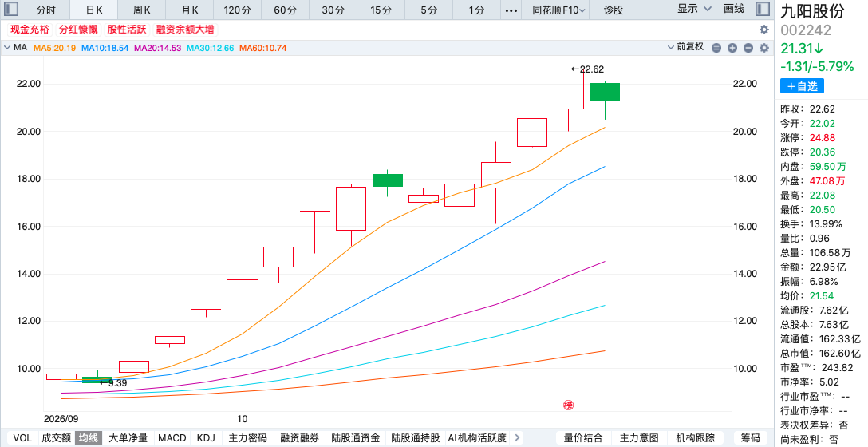Activate 画线 drawing tools
Screen dimensions: 868x447
734,9
